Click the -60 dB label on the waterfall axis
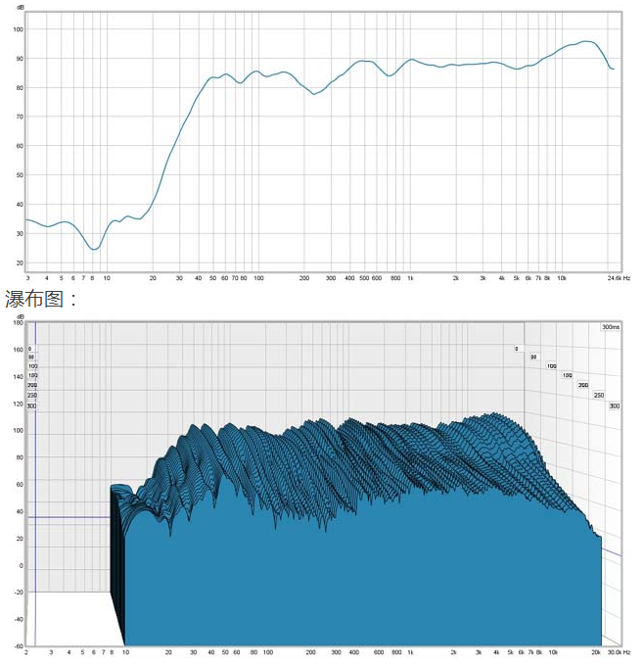The width and height of the screenshot is (644, 667). click(x=19, y=646)
